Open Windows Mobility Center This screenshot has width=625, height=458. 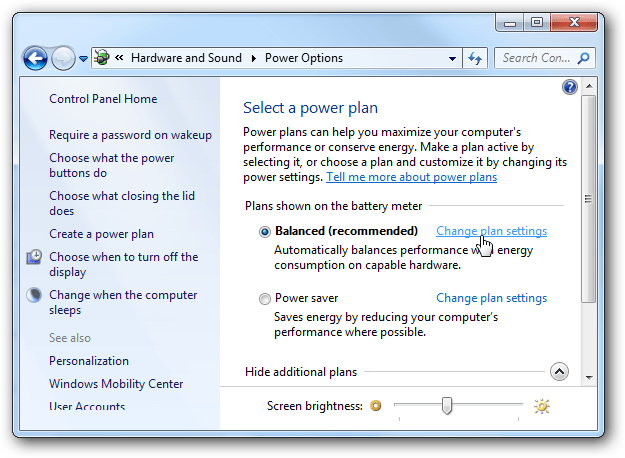pos(116,383)
